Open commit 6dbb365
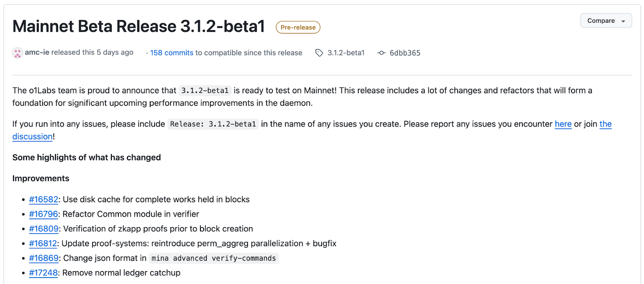 tap(405, 53)
